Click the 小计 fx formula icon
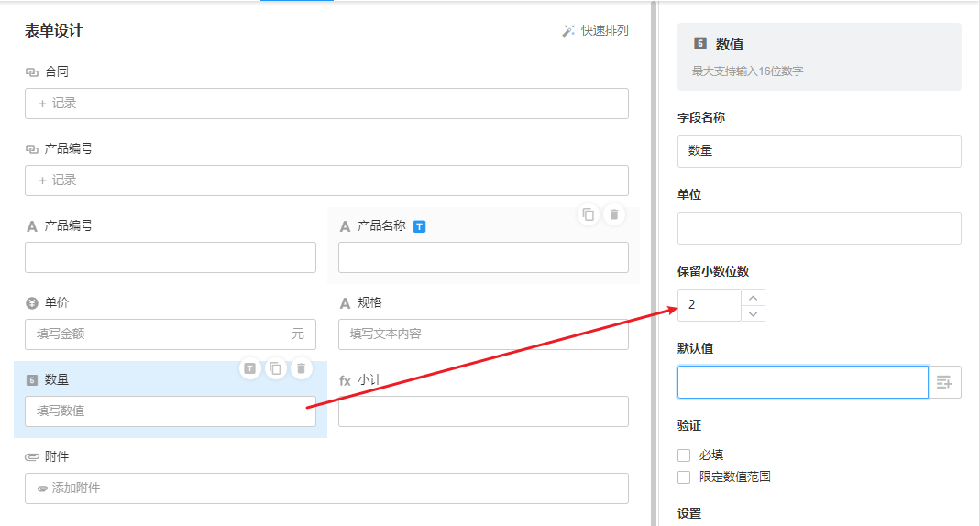 pos(345,380)
